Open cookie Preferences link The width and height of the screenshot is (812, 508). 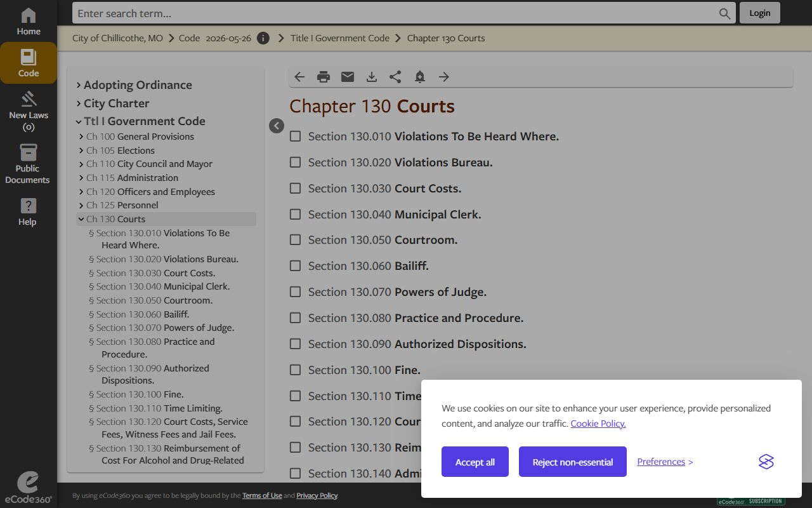coord(661,462)
